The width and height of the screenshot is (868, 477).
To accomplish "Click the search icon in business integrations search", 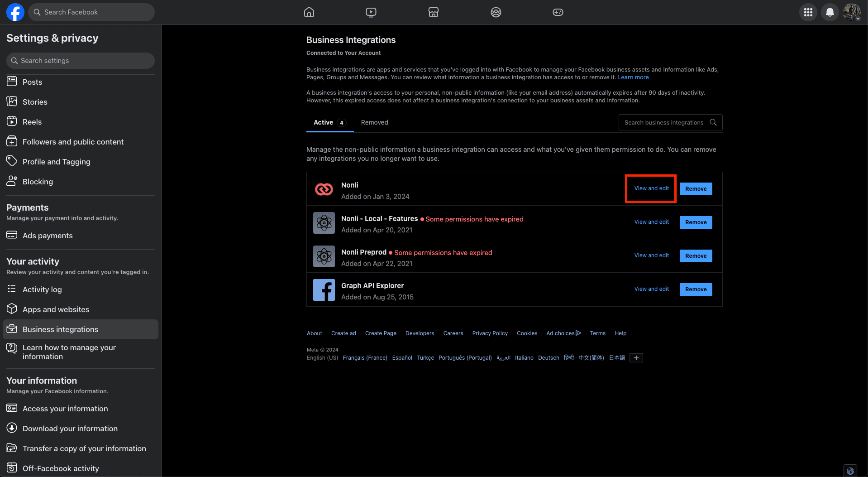I will (713, 122).
